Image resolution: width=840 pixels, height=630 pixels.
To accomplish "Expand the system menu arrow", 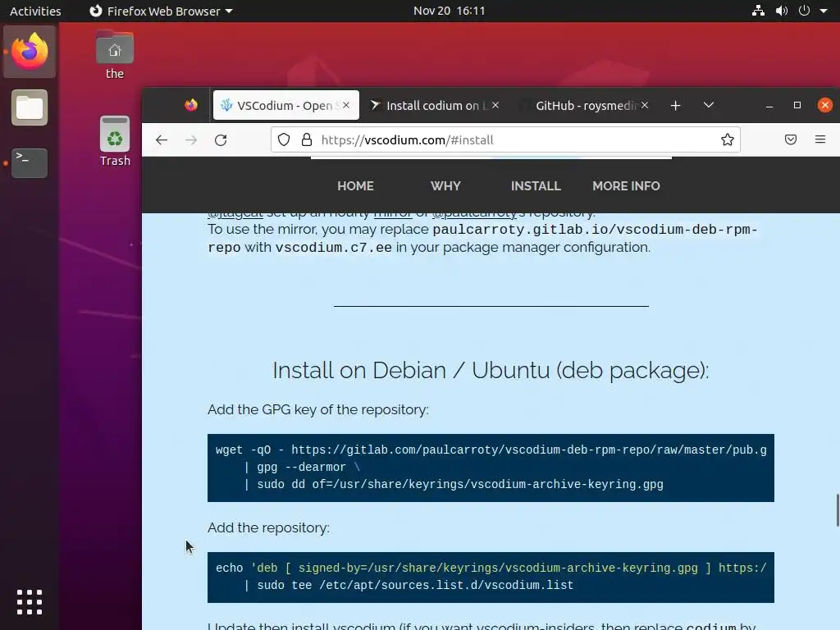I will pos(824,11).
